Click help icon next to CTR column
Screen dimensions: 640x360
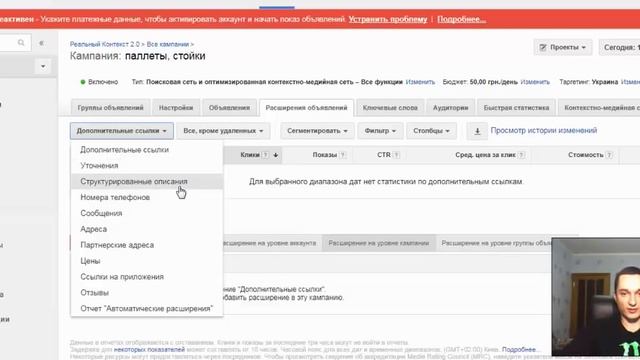[397, 155]
